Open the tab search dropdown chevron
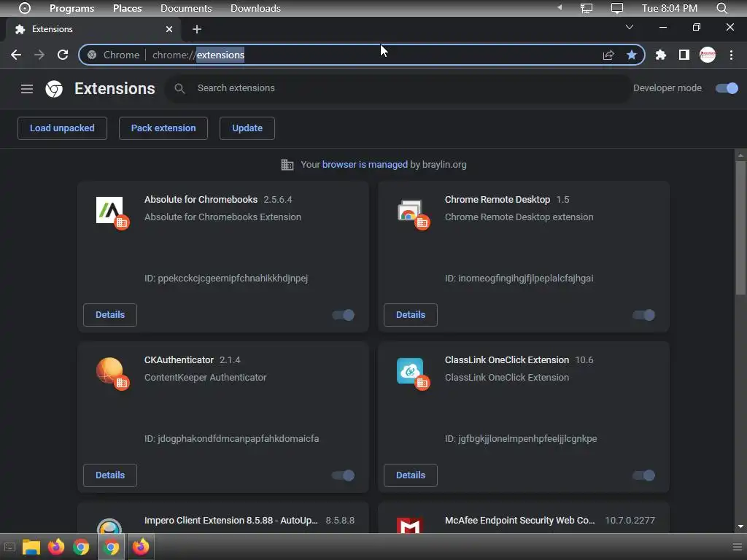 (x=630, y=27)
